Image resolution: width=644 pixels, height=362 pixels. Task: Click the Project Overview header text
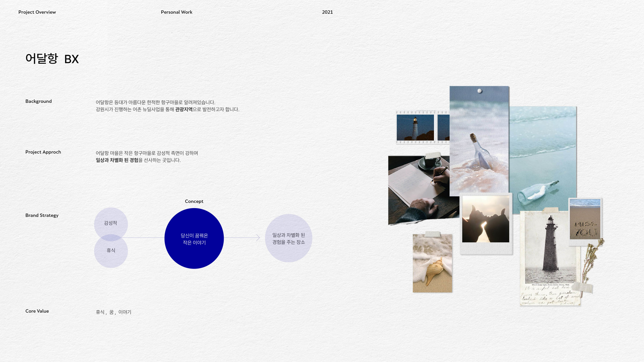(37, 12)
